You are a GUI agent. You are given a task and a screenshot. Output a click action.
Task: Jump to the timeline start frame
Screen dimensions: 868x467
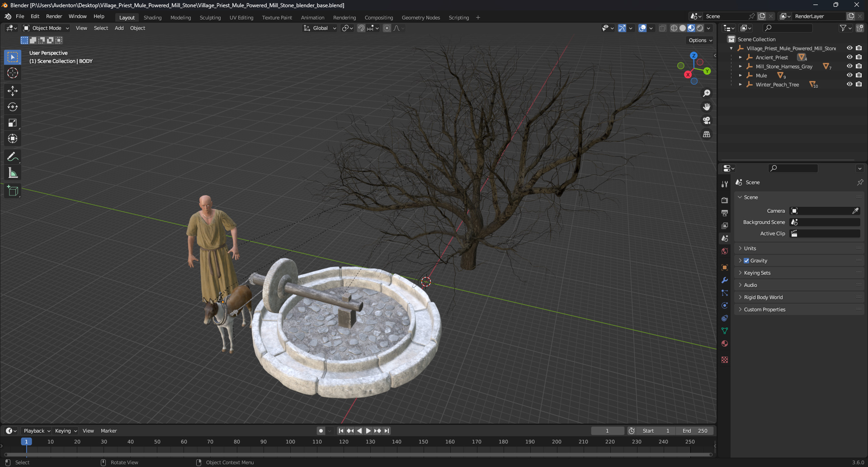point(341,431)
